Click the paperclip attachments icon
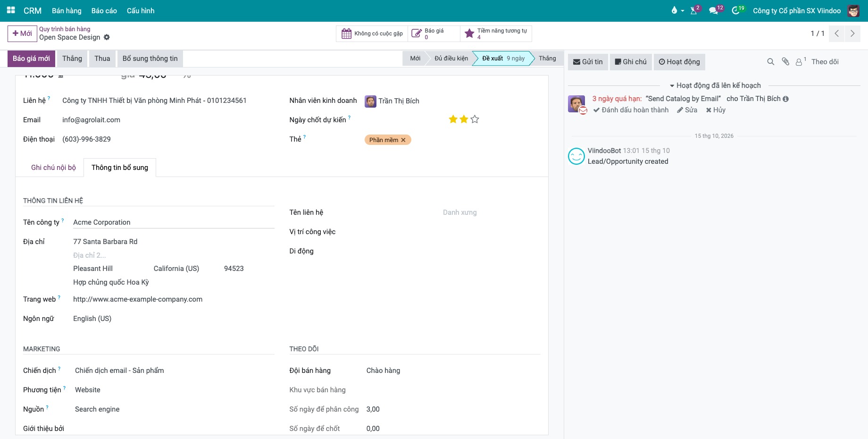 click(x=785, y=62)
